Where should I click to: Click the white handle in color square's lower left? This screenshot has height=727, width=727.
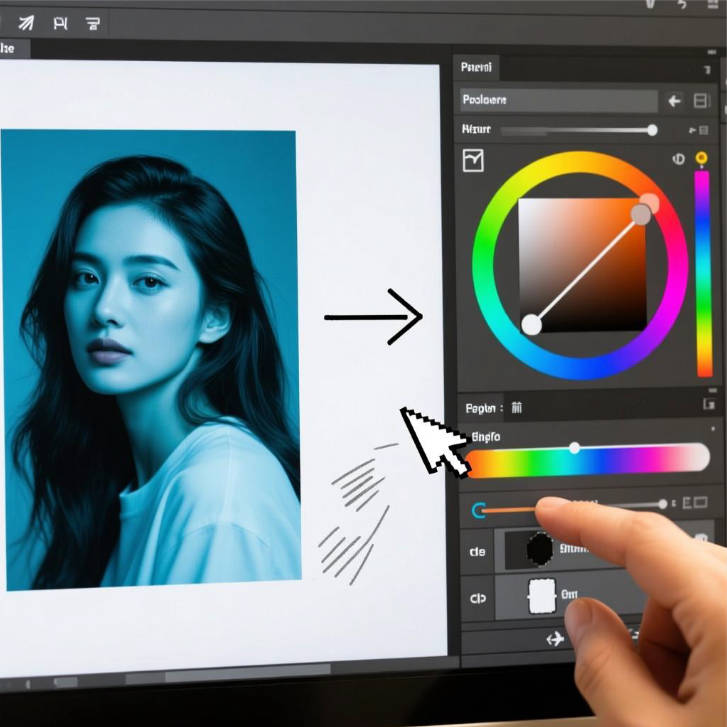point(532,324)
